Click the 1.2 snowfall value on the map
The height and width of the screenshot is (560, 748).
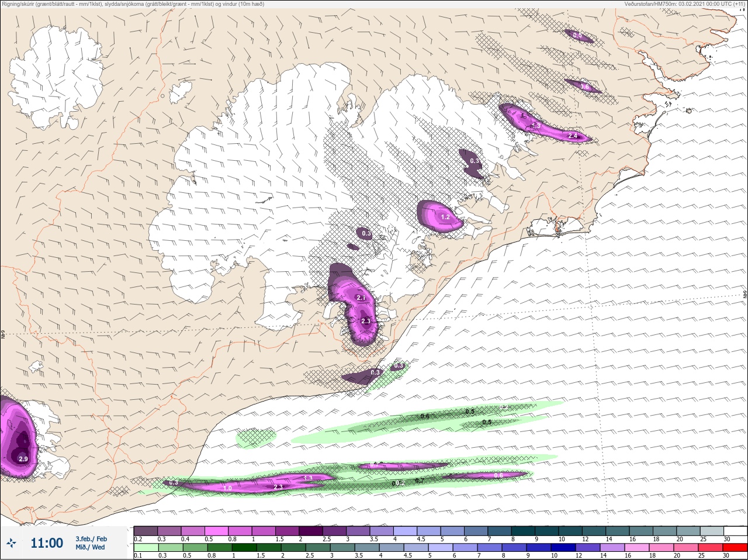[x=445, y=217]
